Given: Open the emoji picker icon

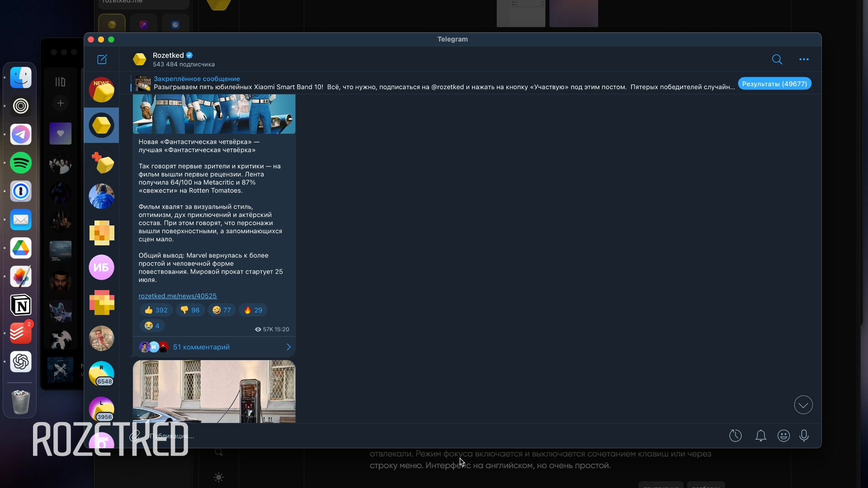Looking at the screenshot, I should (783, 436).
